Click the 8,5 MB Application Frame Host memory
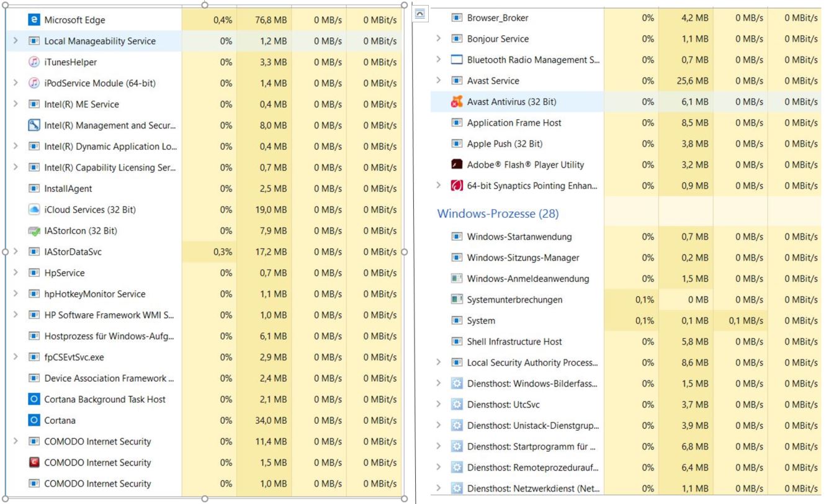 (695, 123)
